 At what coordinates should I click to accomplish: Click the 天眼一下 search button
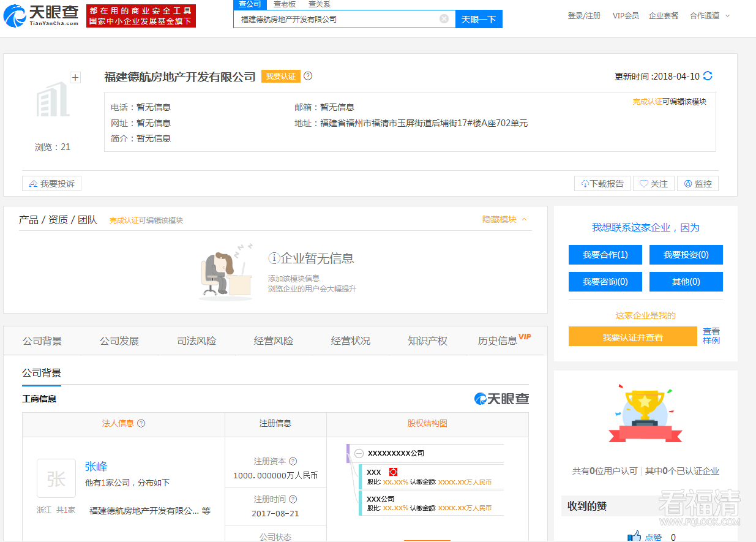point(479,19)
